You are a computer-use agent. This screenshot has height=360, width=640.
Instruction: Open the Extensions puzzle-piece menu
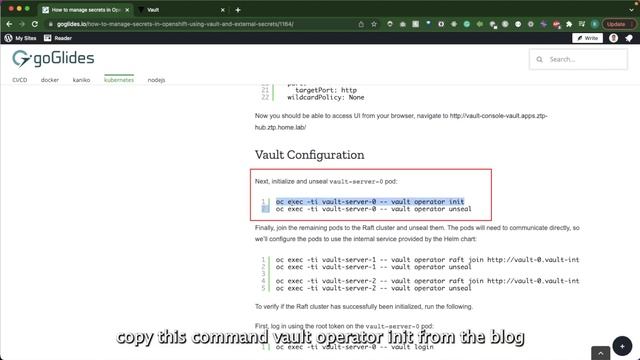[x=569, y=24]
